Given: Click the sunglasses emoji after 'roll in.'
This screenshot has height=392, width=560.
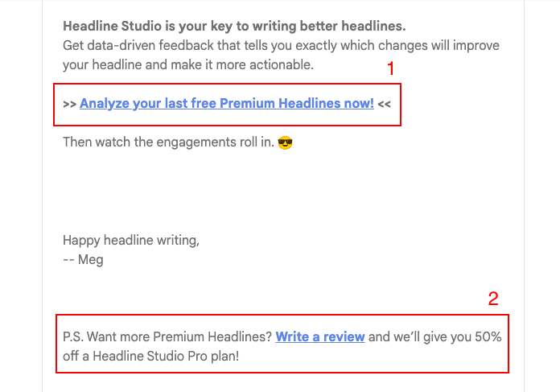Looking at the screenshot, I should (x=285, y=142).
